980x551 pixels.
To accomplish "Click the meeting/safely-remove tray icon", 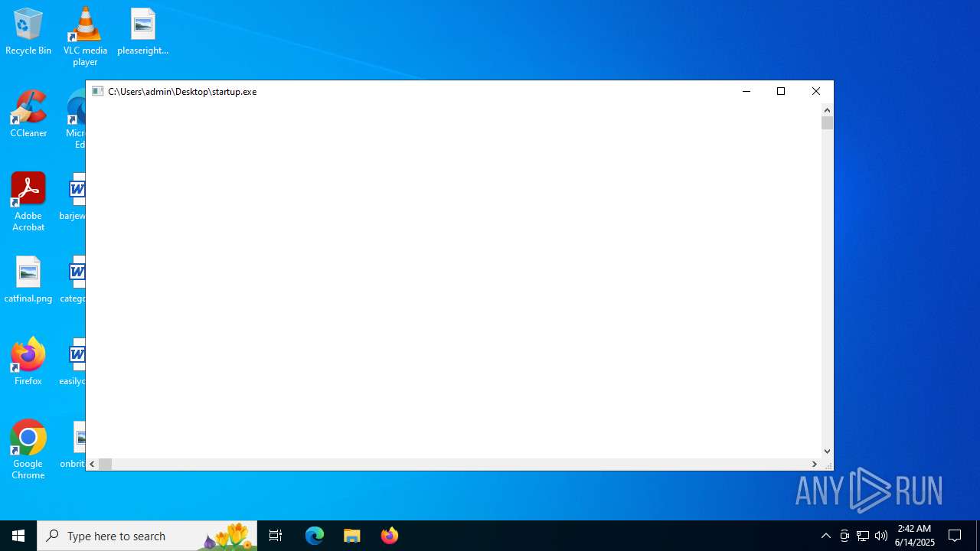I will [844, 536].
